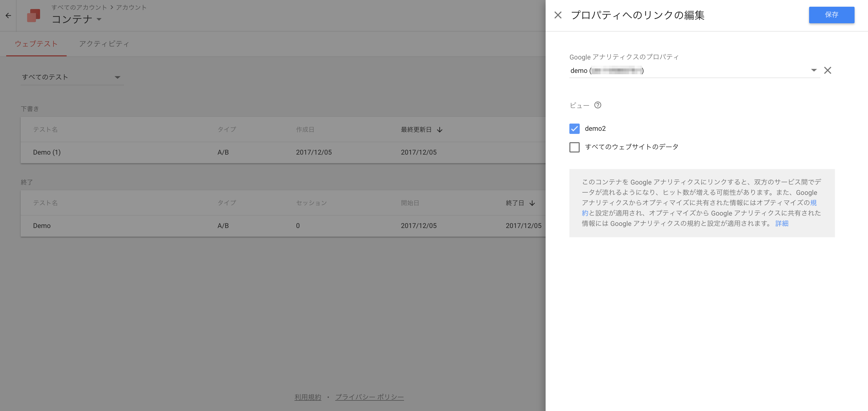Open the 詳細 link in the notice
The image size is (868, 411).
point(781,224)
